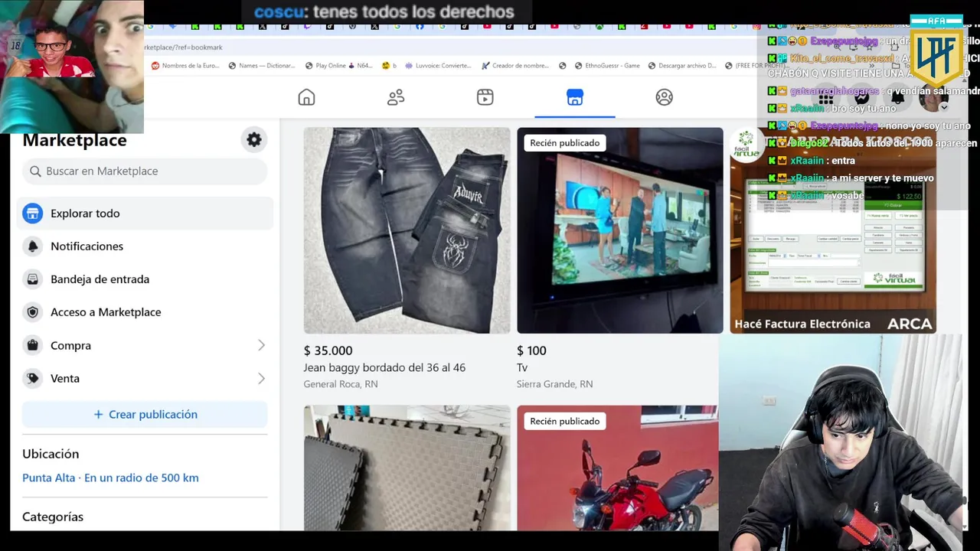
Task: Click the Categorías heading
Action: pyautogui.click(x=53, y=517)
